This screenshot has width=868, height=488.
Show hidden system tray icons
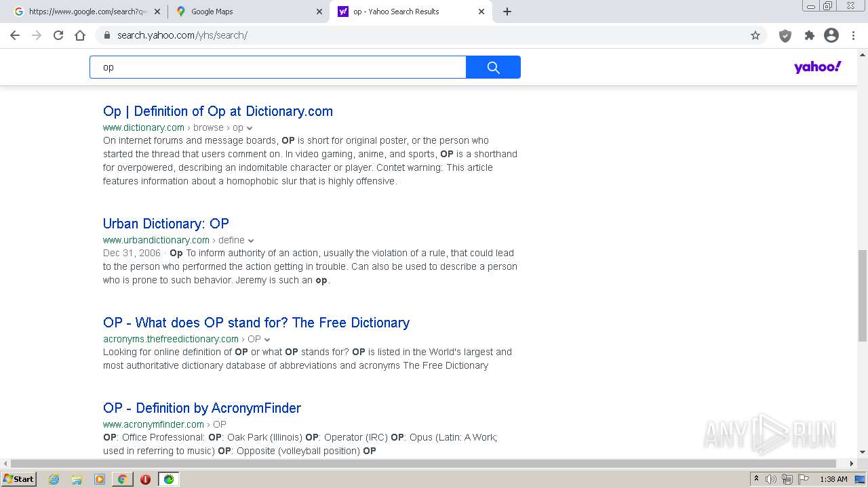(x=757, y=479)
